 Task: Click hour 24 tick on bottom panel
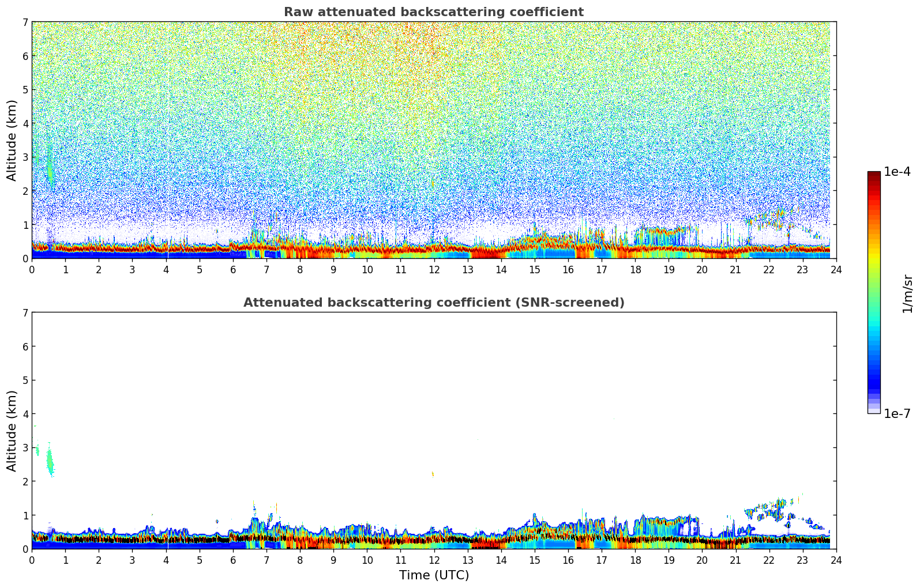tap(836, 560)
